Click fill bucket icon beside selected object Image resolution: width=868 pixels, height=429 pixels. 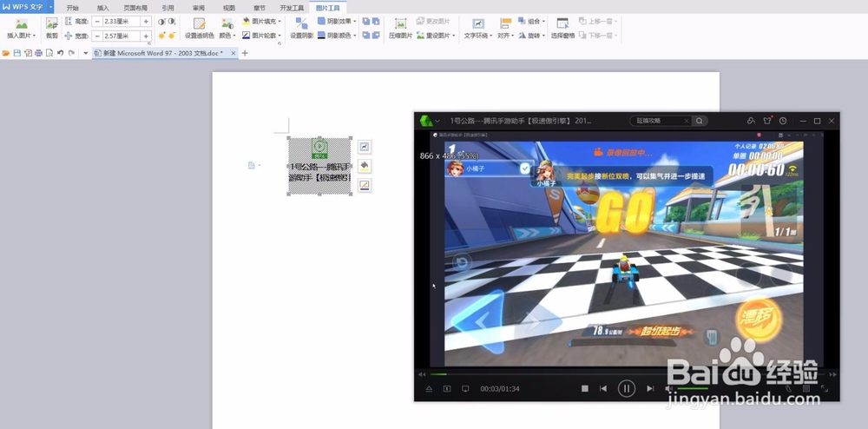[365, 166]
